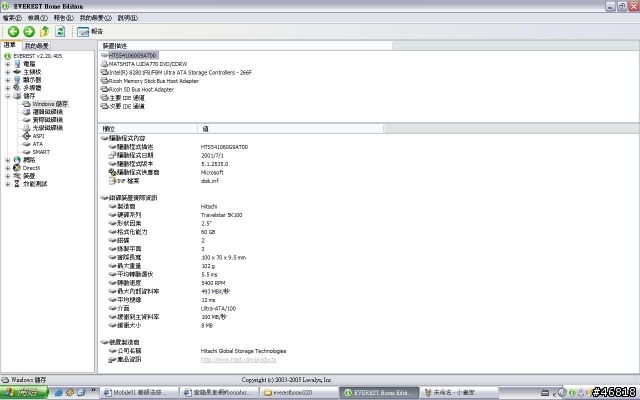Click the 'Travelstar 5K100' value
The width and height of the screenshot is (640, 400).
click(221, 215)
